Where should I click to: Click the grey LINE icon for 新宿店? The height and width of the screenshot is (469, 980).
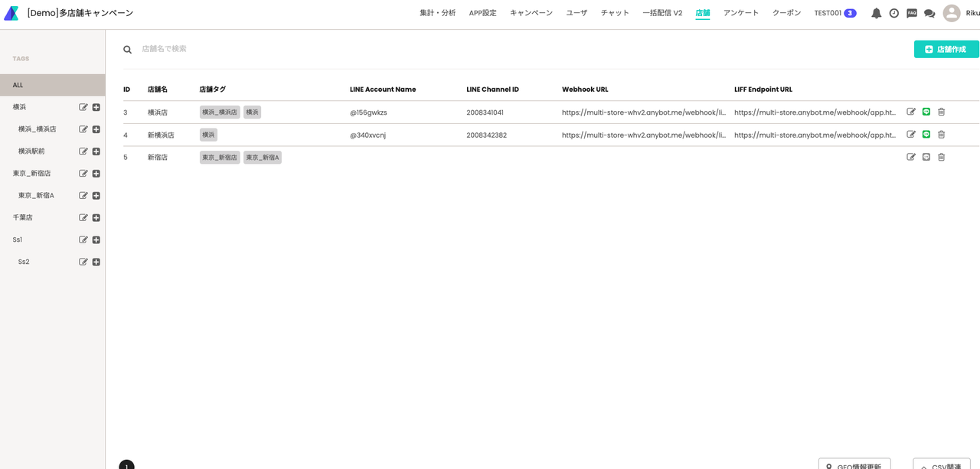926,157
